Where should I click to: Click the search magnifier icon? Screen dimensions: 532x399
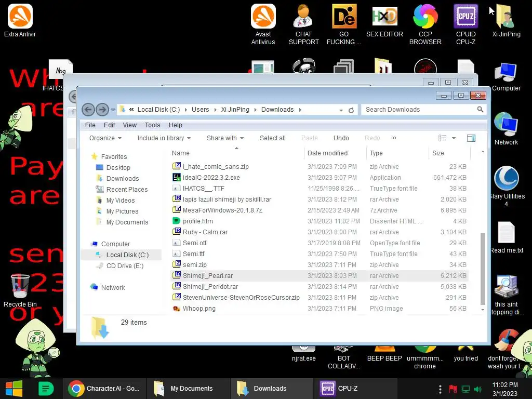(x=480, y=109)
